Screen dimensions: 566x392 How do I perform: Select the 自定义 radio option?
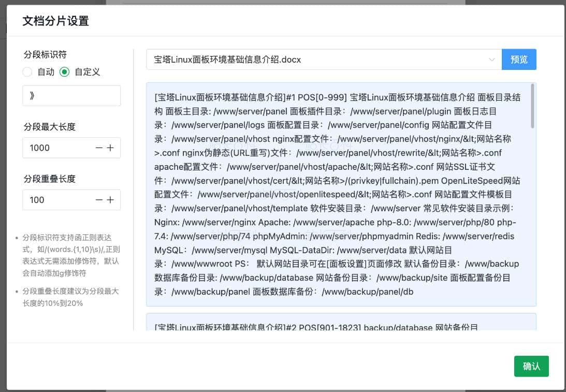65,72
